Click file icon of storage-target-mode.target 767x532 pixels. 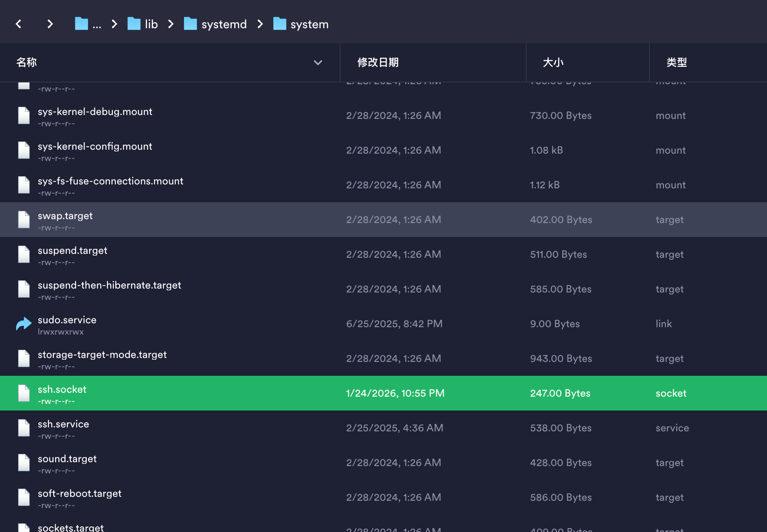click(24, 358)
